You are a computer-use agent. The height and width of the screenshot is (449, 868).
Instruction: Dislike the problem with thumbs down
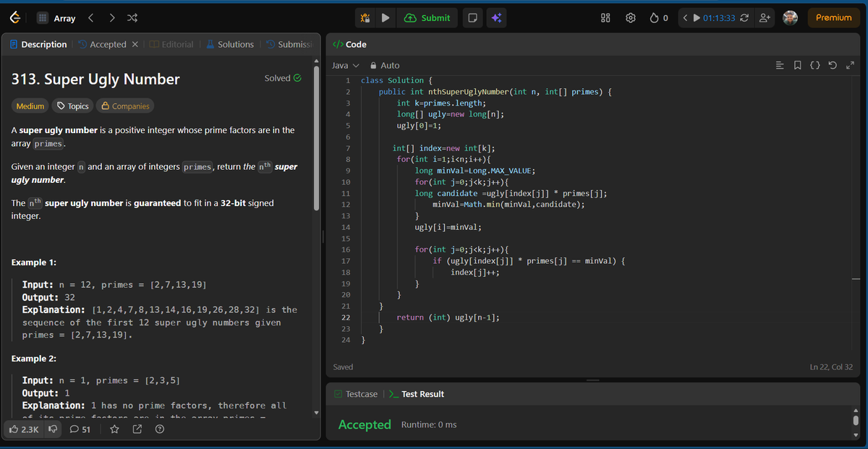(52, 430)
